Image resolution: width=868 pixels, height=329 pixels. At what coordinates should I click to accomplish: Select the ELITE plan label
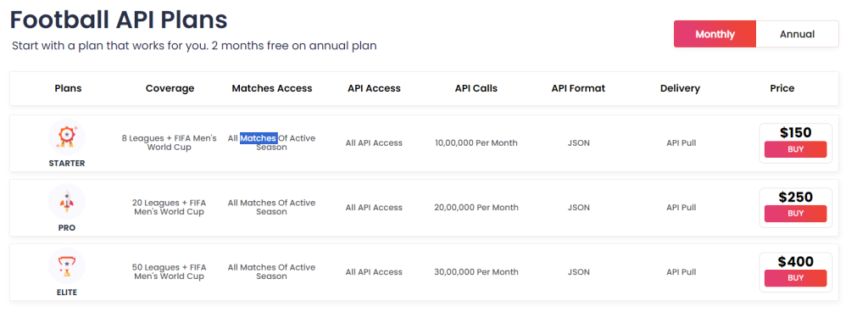(x=67, y=293)
